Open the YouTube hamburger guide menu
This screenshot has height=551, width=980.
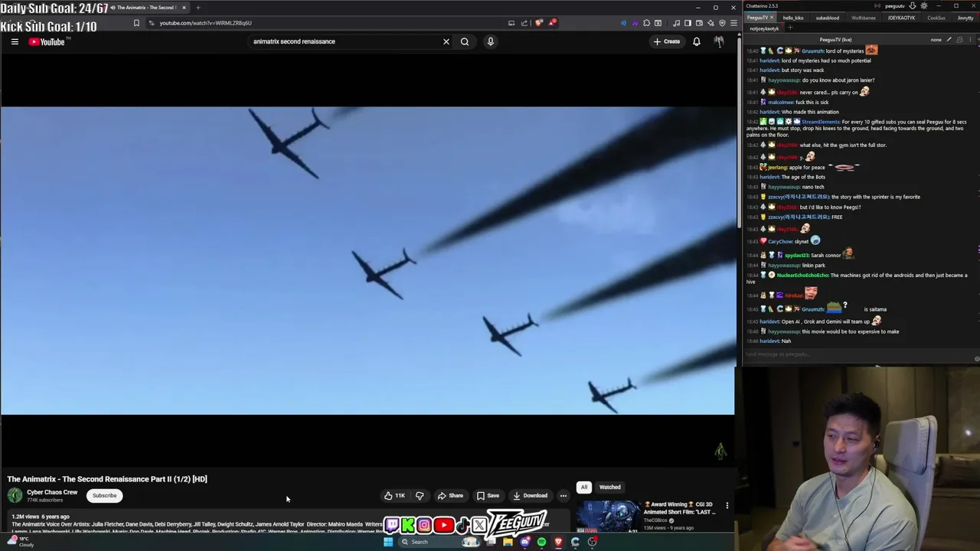tap(15, 41)
